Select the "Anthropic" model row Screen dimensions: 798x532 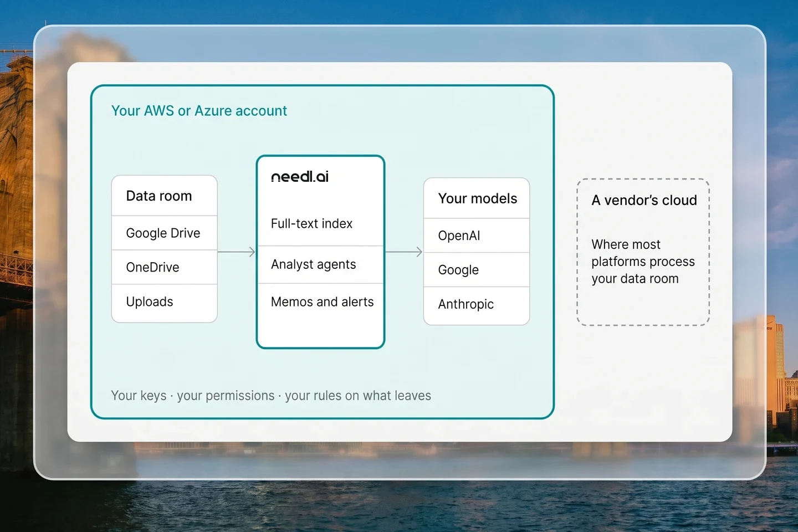tap(477, 305)
